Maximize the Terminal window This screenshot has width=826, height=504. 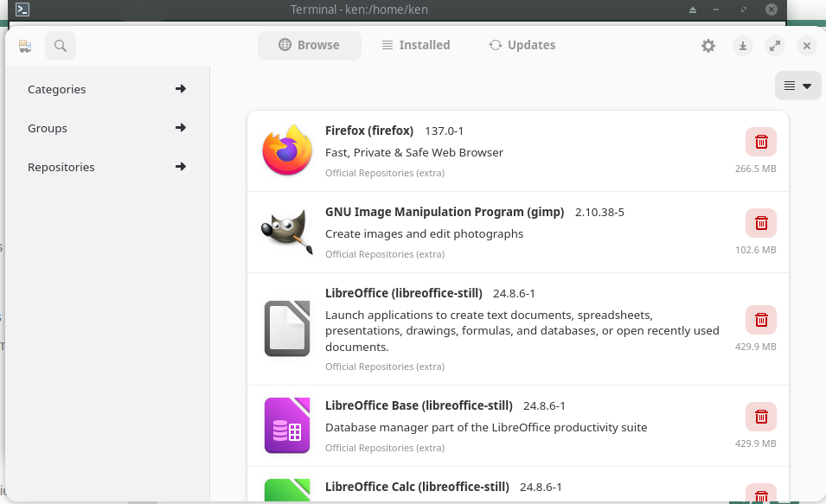coord(744,10)
